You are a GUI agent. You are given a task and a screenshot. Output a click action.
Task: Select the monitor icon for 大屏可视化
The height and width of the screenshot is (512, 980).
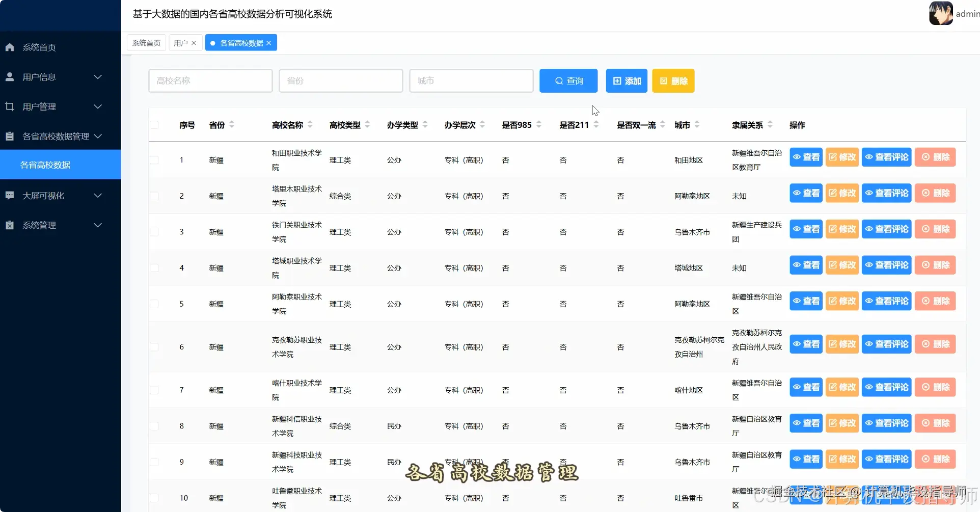(x=9, y=195)
